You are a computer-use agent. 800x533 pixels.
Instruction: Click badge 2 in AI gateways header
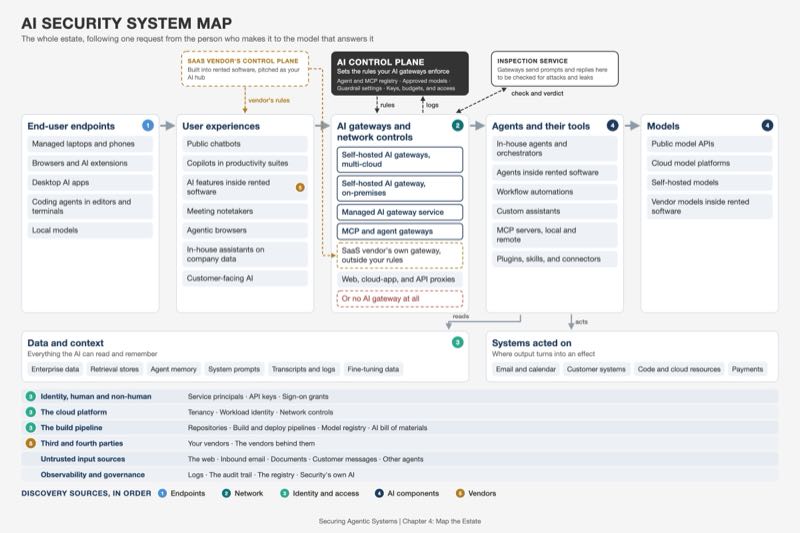(458, 125)
